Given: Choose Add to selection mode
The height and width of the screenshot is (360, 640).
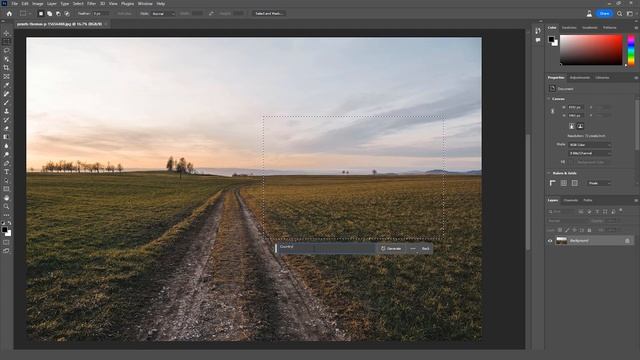Looking at the screenshot, I should (x=49, y=13).
